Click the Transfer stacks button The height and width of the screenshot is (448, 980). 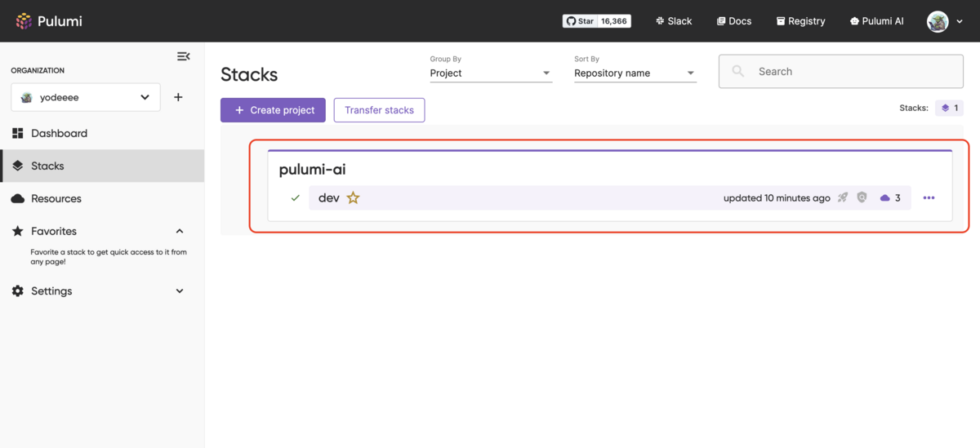tap(379, 110)
